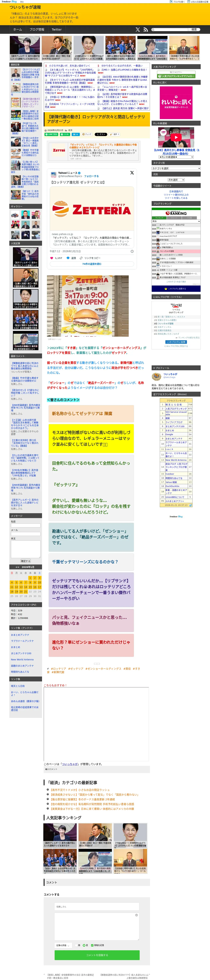Open 晴天とら日和 link
This screenshot has height=980, width=210.
18,686
